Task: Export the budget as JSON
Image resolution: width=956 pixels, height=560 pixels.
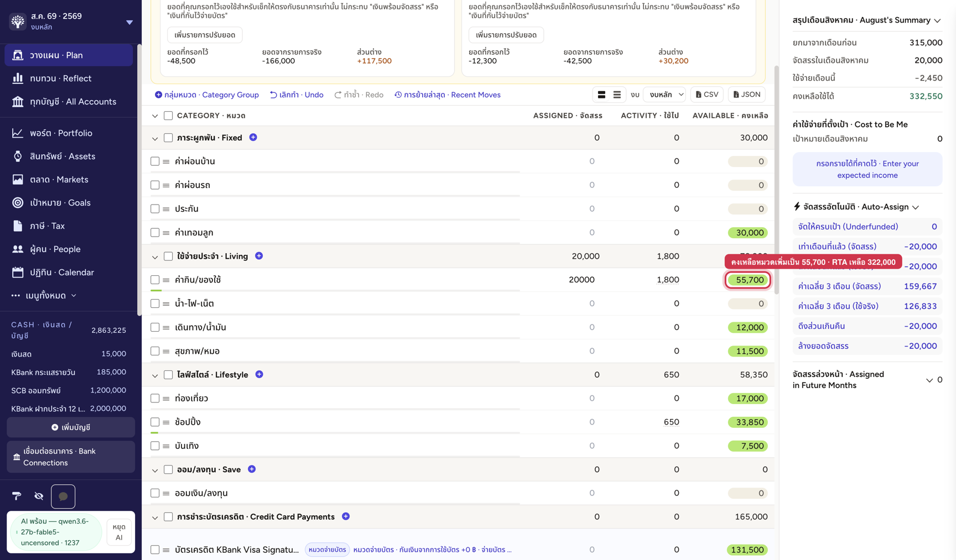Action: coord(747,95)
